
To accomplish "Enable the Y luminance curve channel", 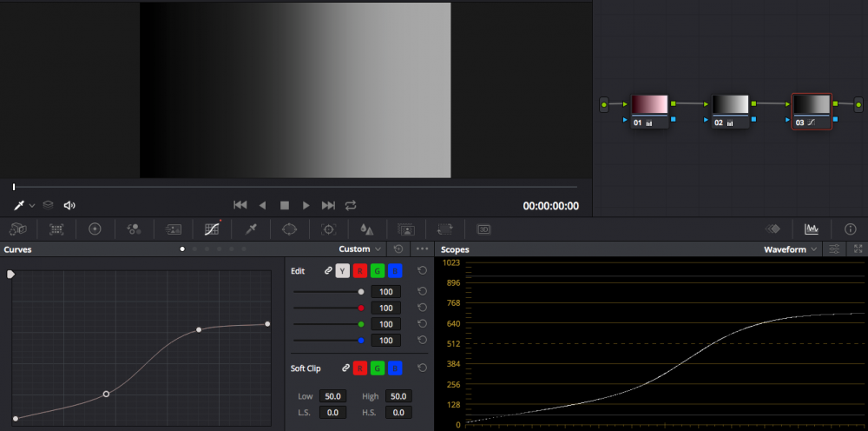I will click(x=342, y=271).
